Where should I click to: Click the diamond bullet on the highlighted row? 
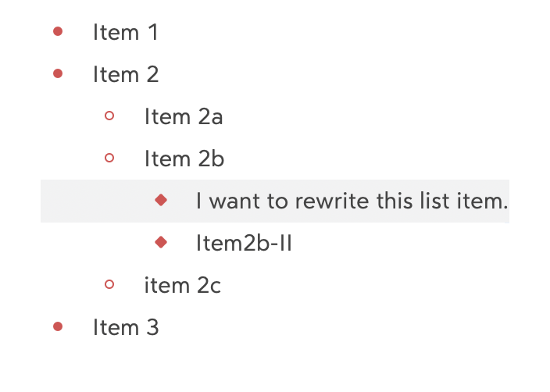(161, 201)
